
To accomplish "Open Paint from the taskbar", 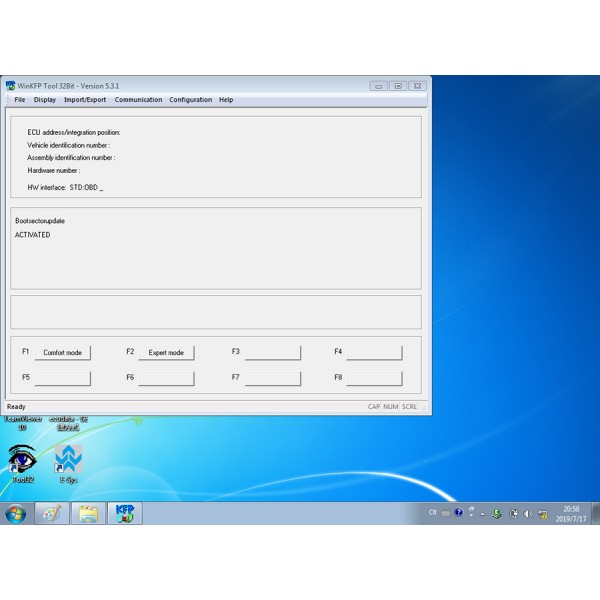I will (x=52, y=513).
